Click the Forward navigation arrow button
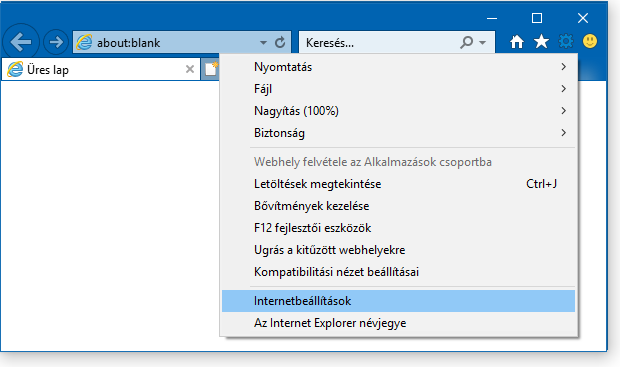620x367 pixels. (x=56, y=42)
